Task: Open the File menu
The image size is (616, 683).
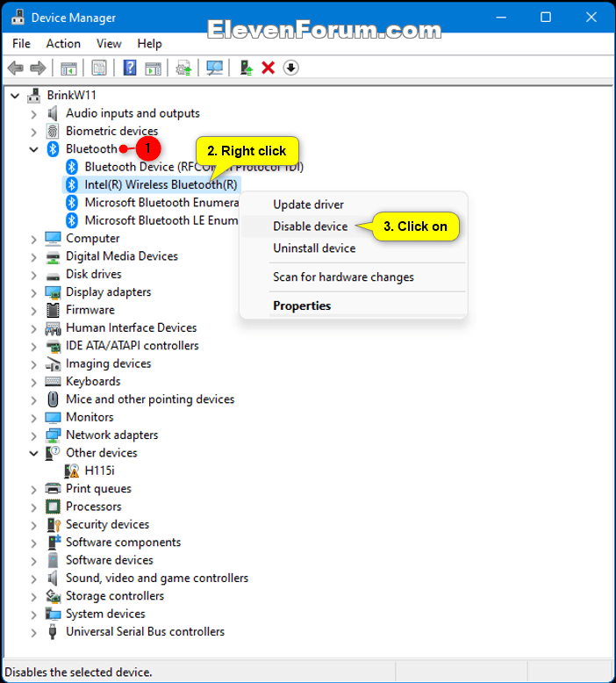Action: pyautogui.click(x=21, y=44)
